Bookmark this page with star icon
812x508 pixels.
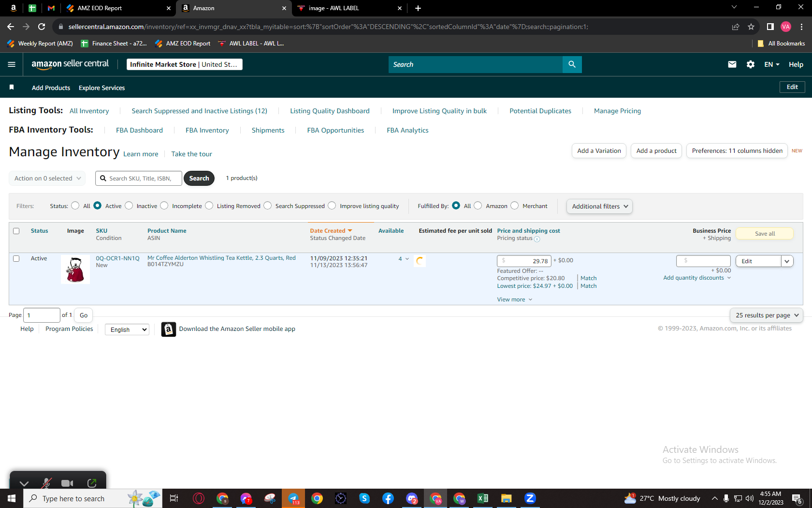click(x=751, y=27)
